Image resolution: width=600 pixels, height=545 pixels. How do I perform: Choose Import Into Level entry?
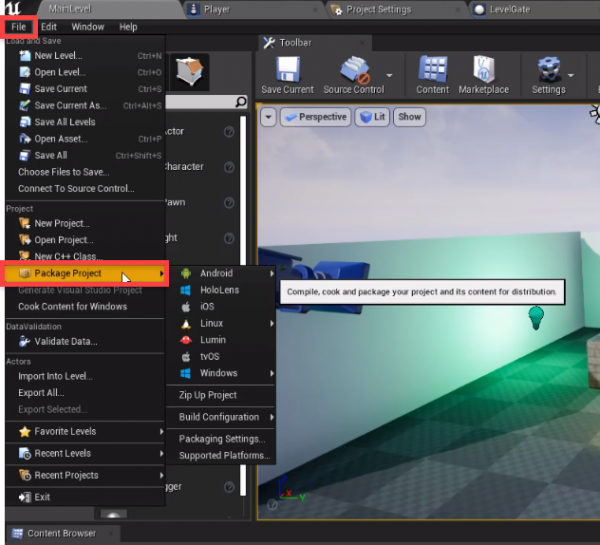coord(85,377)
